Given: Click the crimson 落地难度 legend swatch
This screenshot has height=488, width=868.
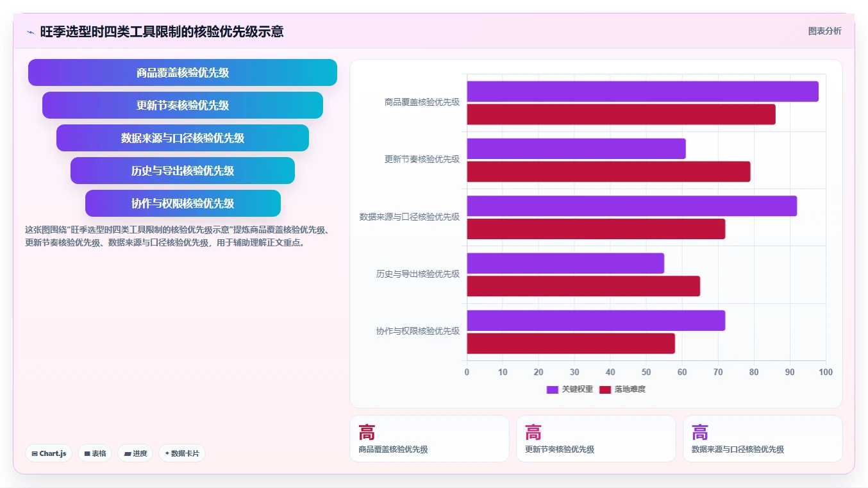Looking at the screenshot, I should pos(605,389).
